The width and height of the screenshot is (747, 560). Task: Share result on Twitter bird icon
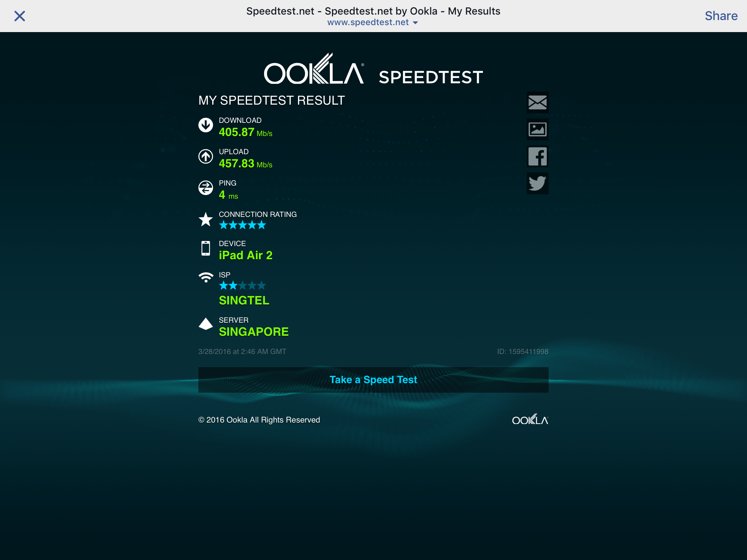point(538,183)
